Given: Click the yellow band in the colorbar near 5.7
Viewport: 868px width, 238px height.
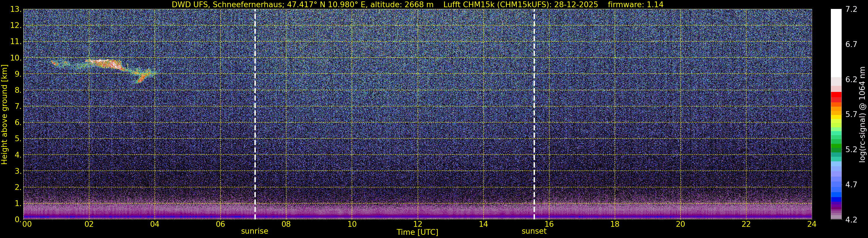Looking at the screenshot, I should (836, 117).
